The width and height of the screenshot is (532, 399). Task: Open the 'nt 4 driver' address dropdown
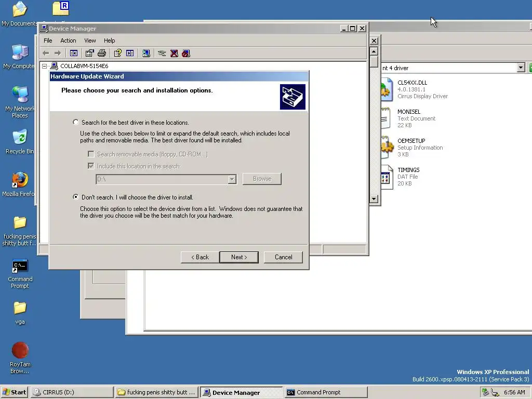point(521,68)
